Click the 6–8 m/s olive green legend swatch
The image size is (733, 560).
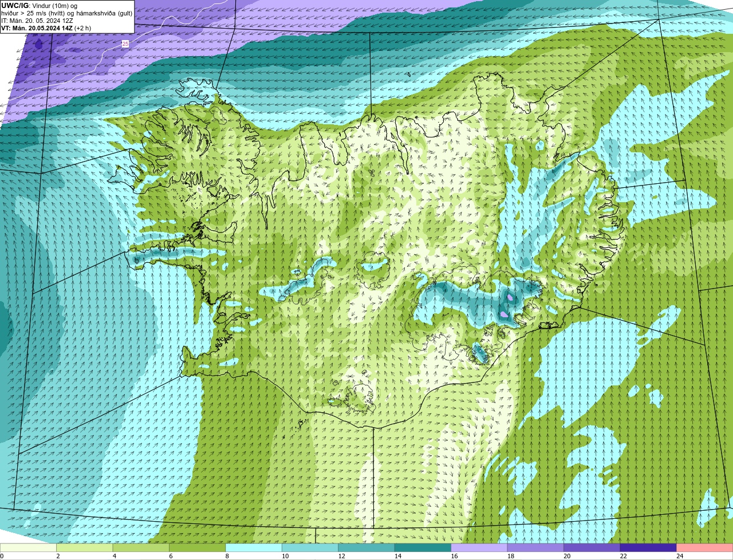198,547
